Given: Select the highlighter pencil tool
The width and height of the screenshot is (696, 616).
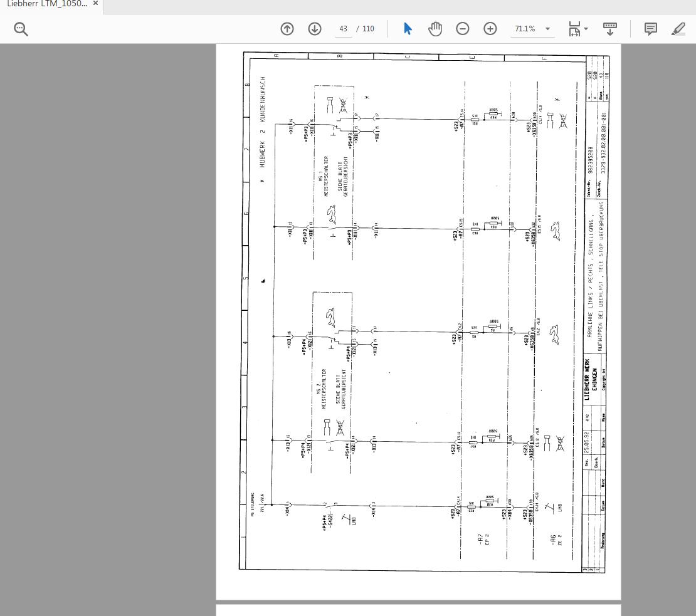Looking at the screenshot, I should coord(678,29).
